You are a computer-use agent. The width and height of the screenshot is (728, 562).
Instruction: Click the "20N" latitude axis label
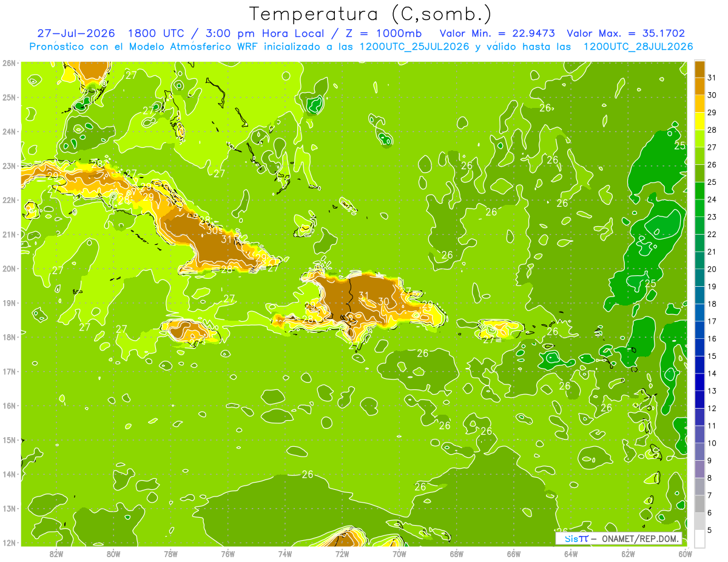tap(9, 269)
